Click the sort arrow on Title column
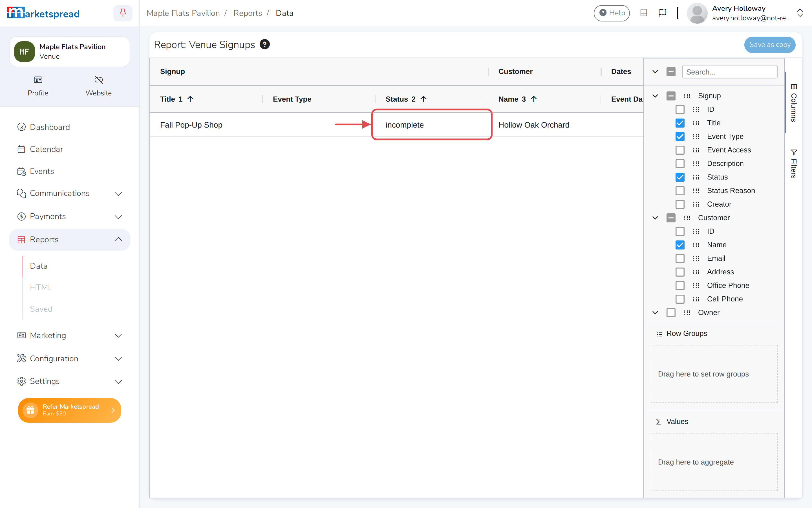Screen dimensions: 812x508 coord(190,99)
